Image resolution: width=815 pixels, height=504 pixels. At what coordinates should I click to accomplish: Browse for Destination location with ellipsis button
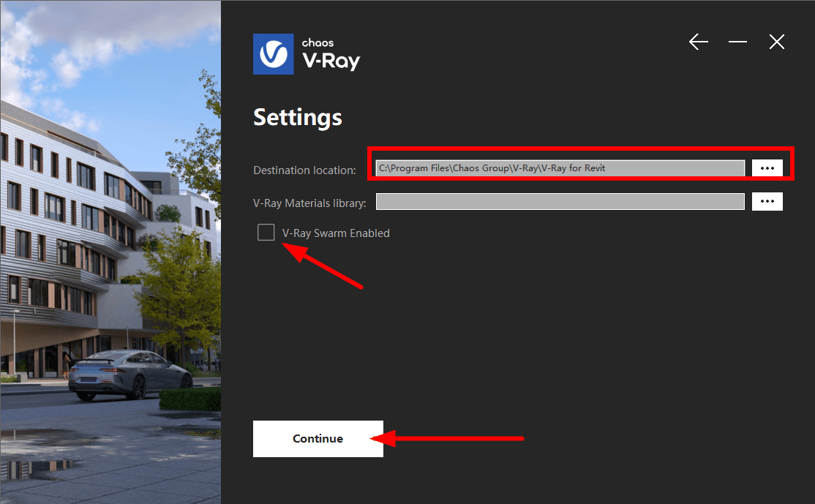(x=767, y=168)
